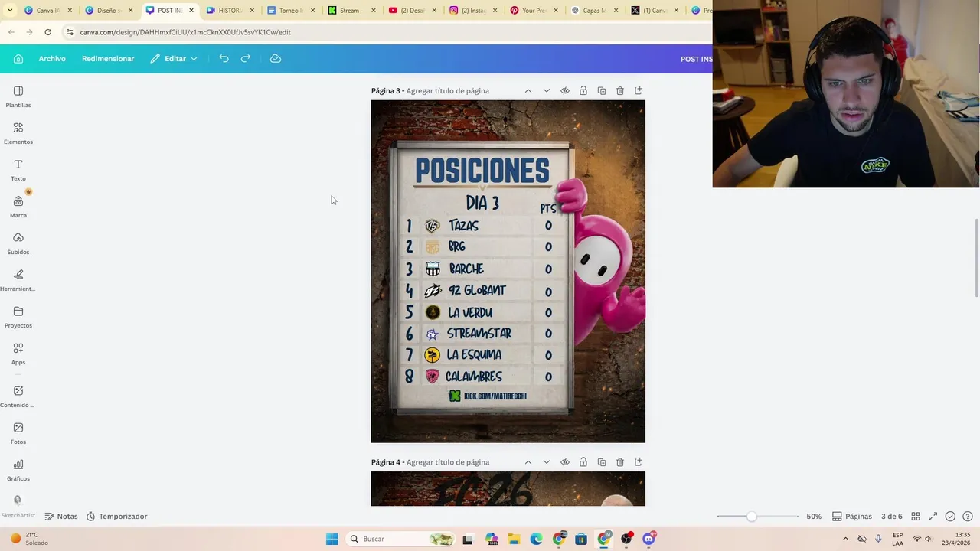Screen dimensions: 980x551
Task: Click the Chrome address bar URL
Action: (x=185, y=32)
